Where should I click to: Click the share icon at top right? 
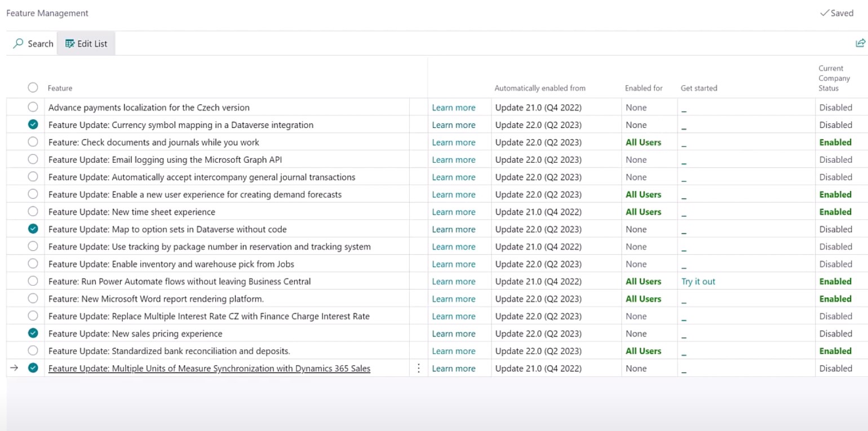point(860,43)
